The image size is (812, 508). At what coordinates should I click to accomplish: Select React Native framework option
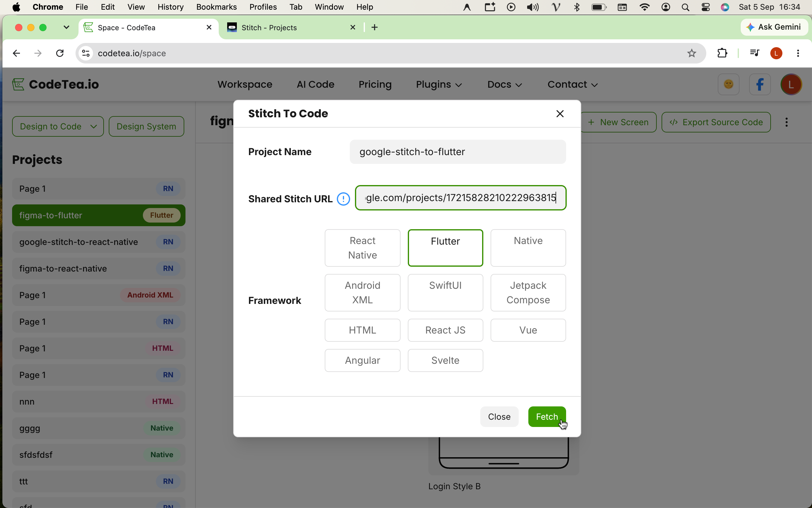[362, 248]
